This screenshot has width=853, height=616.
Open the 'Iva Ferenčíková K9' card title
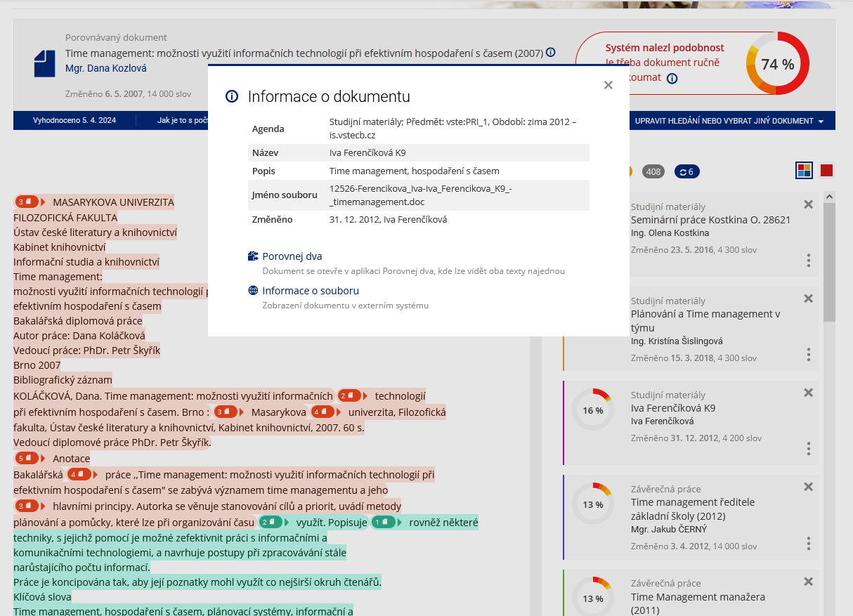coord(674,408)
